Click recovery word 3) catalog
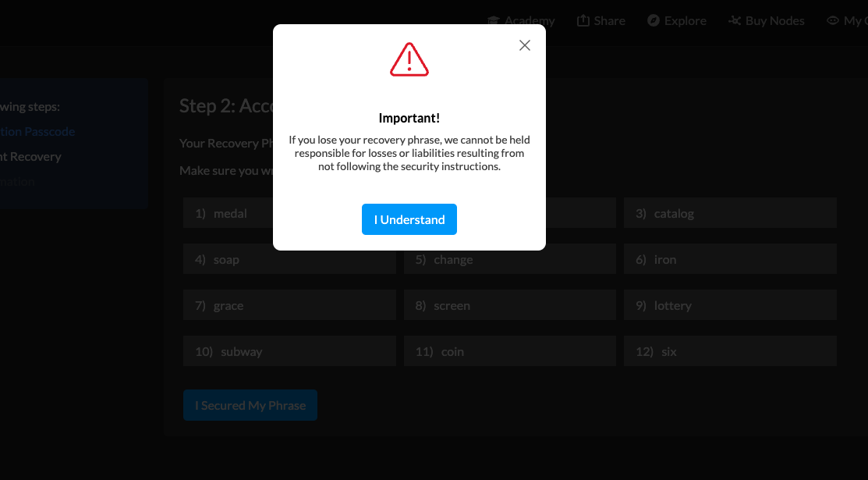Screen dimensions: 868x480 pos(730,213)
